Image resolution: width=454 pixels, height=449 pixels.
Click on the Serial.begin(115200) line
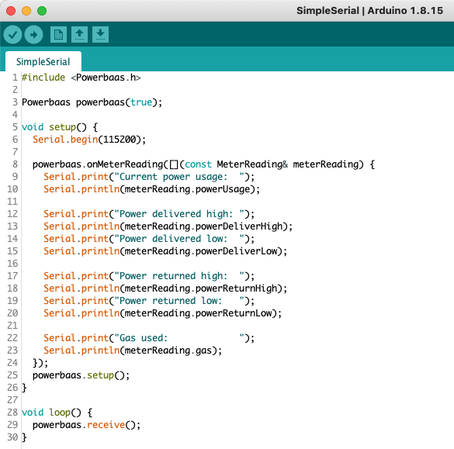coord(89,139)
